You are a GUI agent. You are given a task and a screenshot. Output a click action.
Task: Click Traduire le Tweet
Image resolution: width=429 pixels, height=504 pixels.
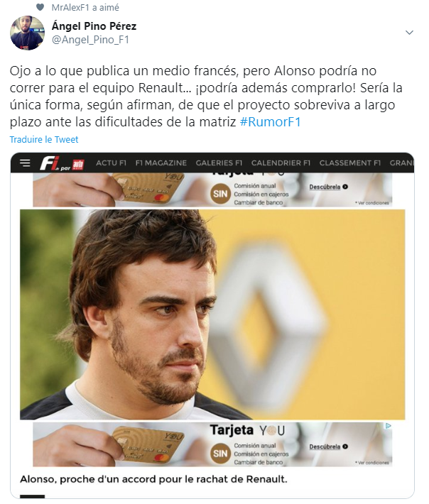pos(44,140)
